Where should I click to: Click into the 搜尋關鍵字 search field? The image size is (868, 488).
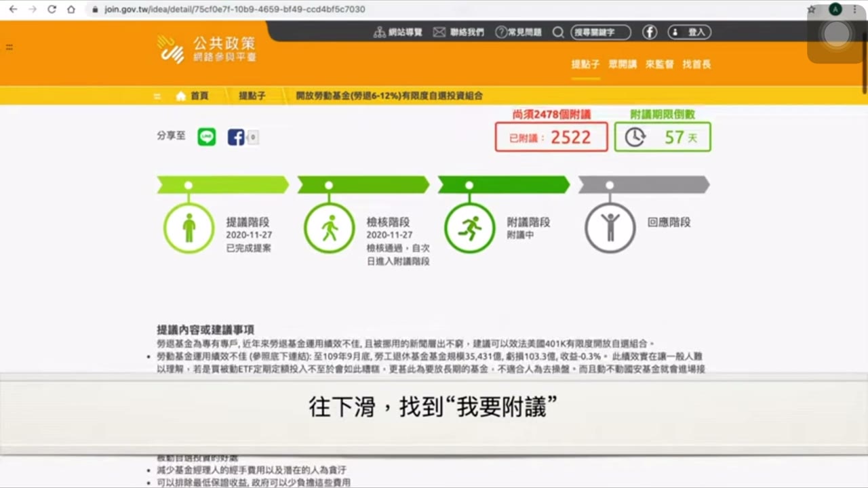(x=601, y=32)
